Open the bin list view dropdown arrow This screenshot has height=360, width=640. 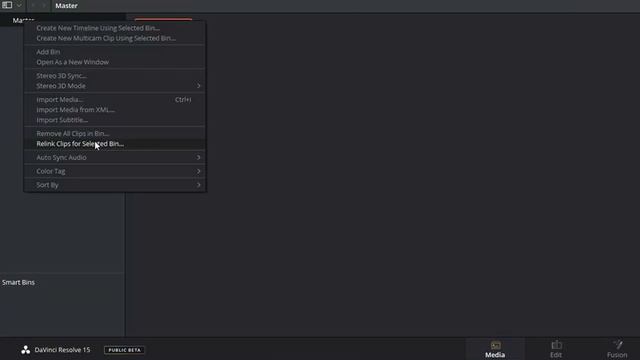(19, 5)
